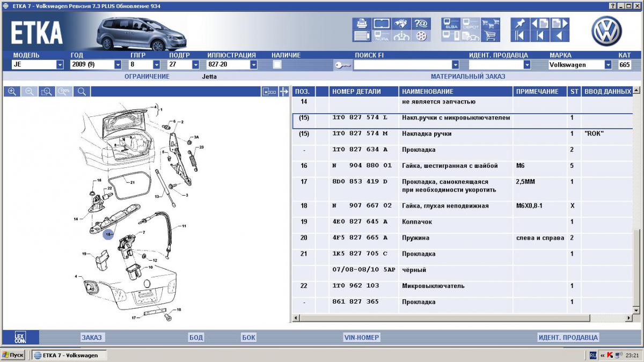The width and height of the screenshot is (644, 362).
Task: Click the НАИМЕНОВАНИЕ column header
Action: (x=456, y=92)
